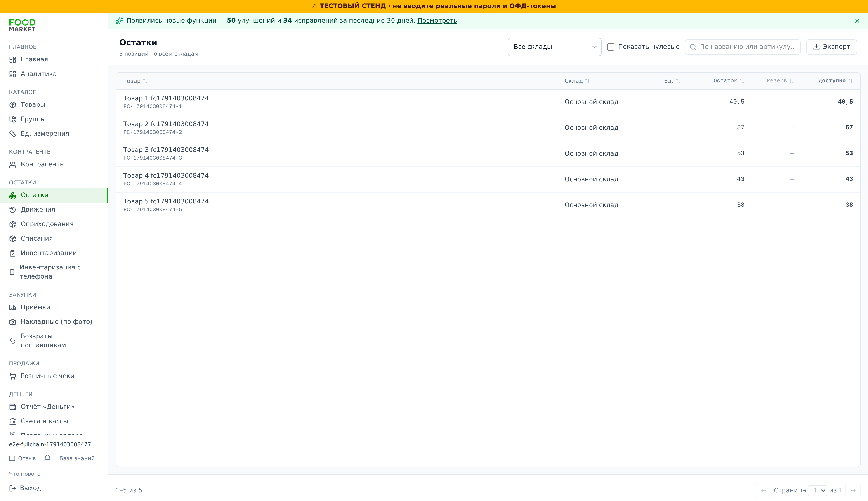Dismiss the new features banner

coord(857,21)
